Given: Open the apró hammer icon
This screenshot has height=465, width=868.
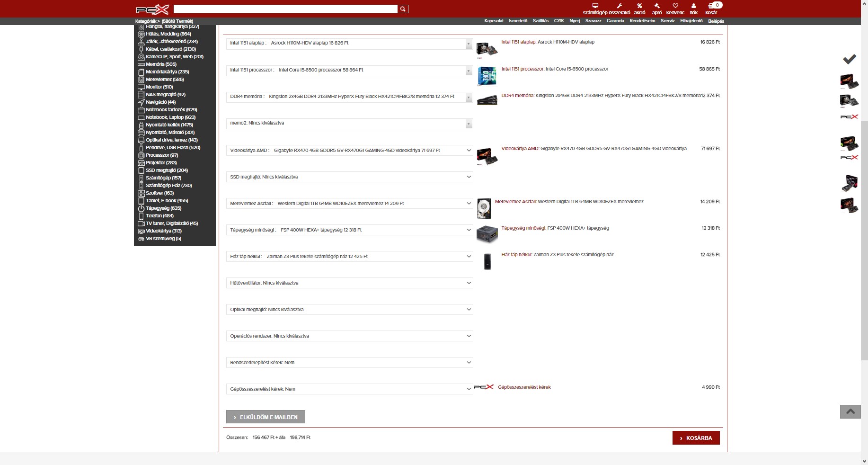Looking at the screenshot, I should (x=657, y=6).
